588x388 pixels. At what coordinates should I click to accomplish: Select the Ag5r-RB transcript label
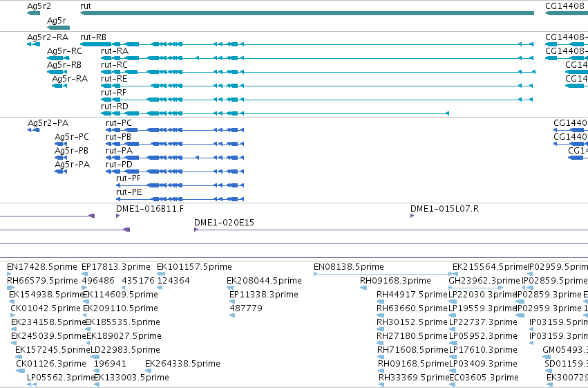point(64,65)
